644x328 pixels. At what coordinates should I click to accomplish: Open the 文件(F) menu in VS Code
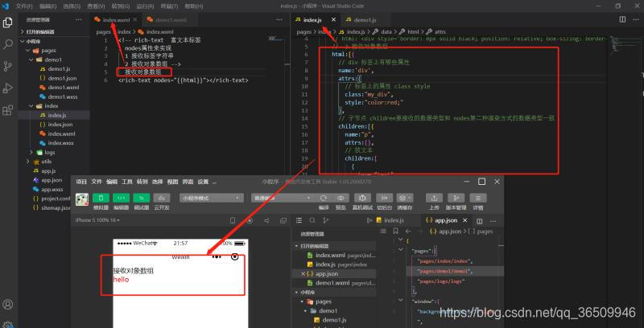point(24,6)
